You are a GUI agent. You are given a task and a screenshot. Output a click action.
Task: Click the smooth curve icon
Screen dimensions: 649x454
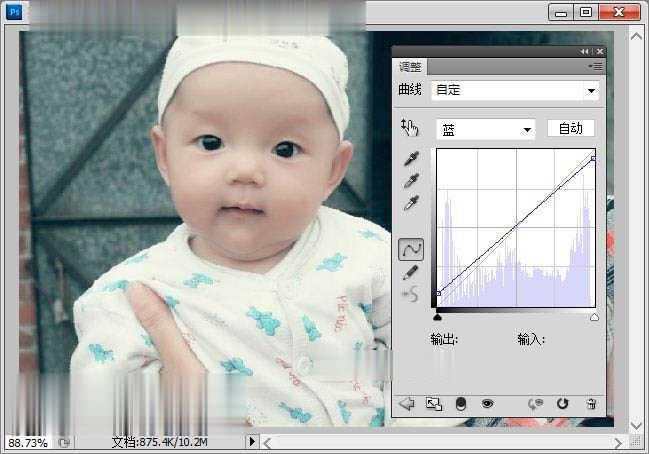click(x=411, y=294)
